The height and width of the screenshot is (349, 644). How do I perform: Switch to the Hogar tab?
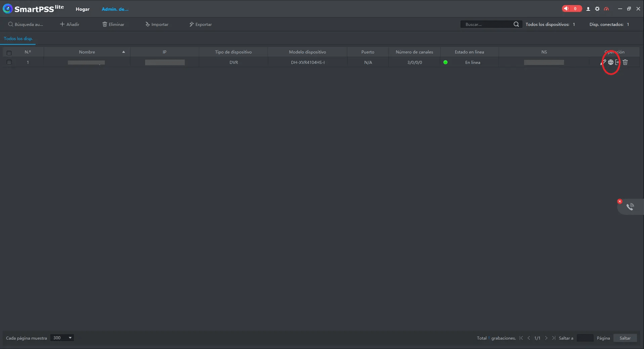pos(83,9)
